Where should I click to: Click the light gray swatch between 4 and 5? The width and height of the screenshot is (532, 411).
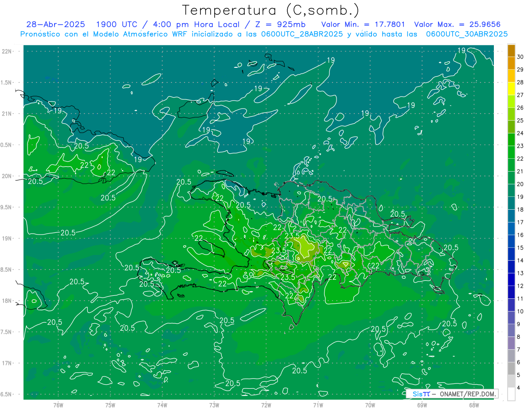click(x=511, y=382)
